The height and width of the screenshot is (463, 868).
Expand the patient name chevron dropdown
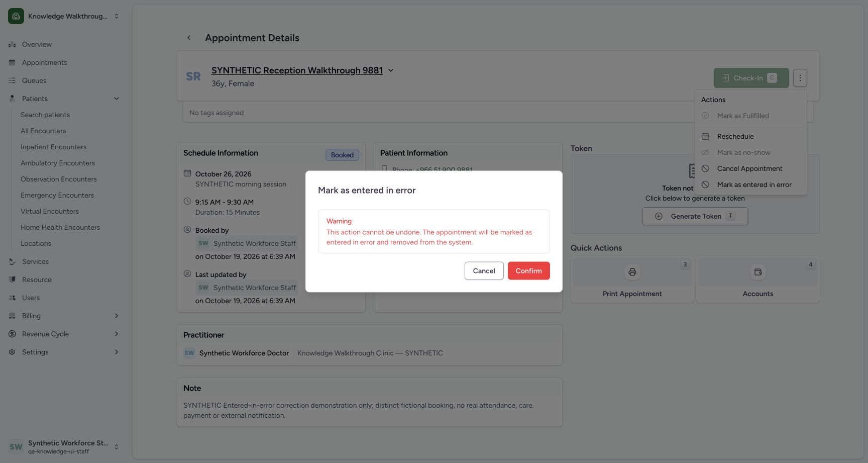pos(391,70)
